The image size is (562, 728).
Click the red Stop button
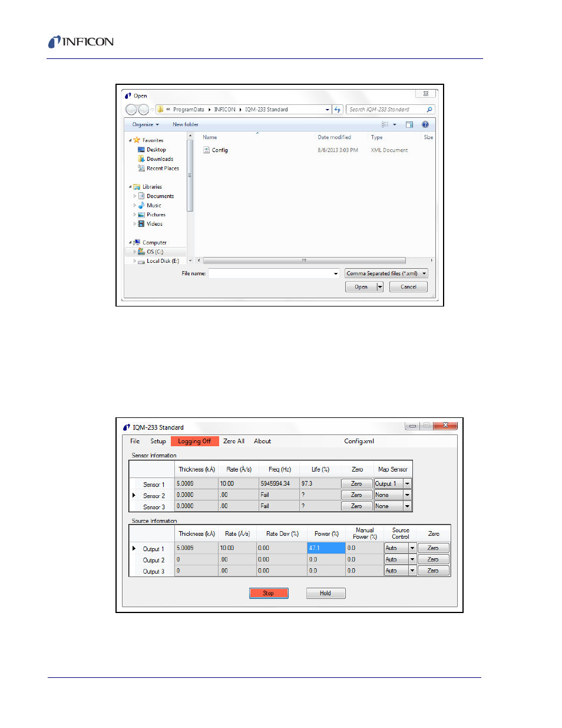tap(269, 594)
